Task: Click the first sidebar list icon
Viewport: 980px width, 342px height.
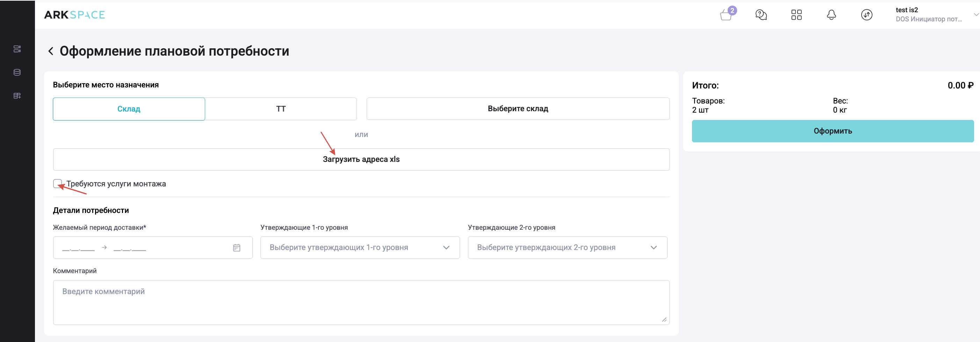Action: click(x=17, y=49)
